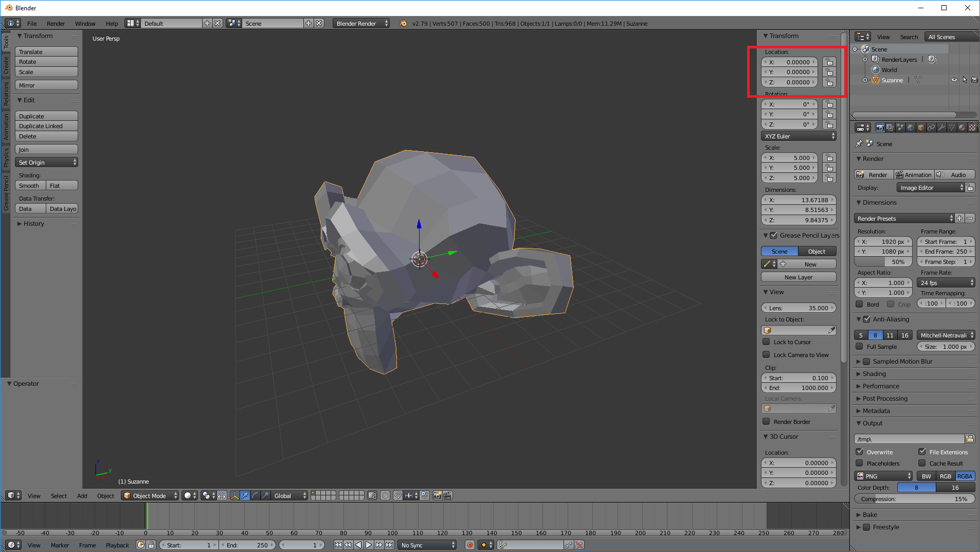This screenshot has width=980, height=552.
Task: Click the timeline record button
Action: point(469,545)
